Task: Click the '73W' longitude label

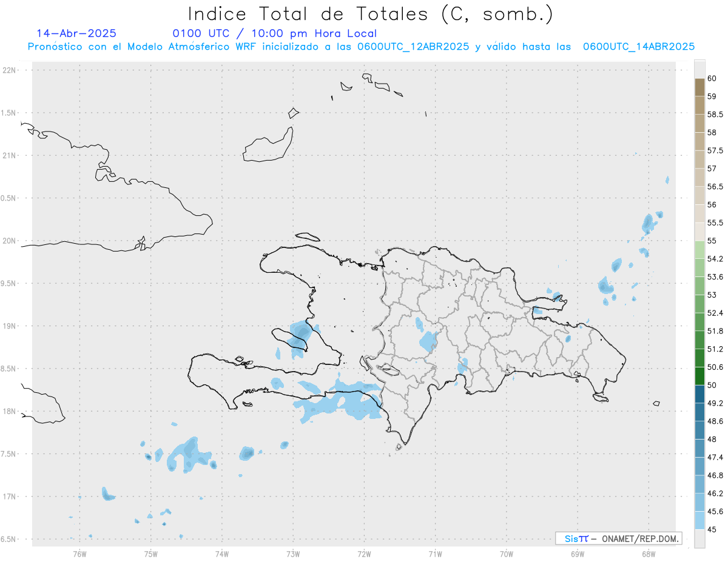Action: pos(293,554)
